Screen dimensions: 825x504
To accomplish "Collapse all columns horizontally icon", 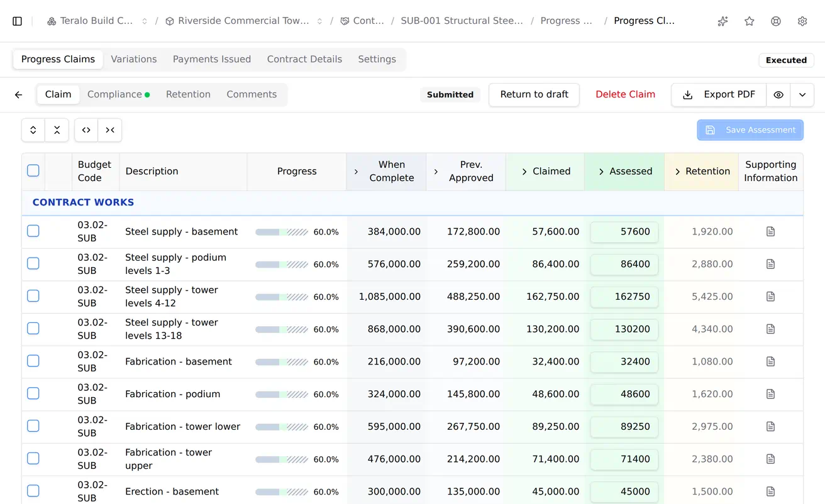I will (x=110, y=130).
